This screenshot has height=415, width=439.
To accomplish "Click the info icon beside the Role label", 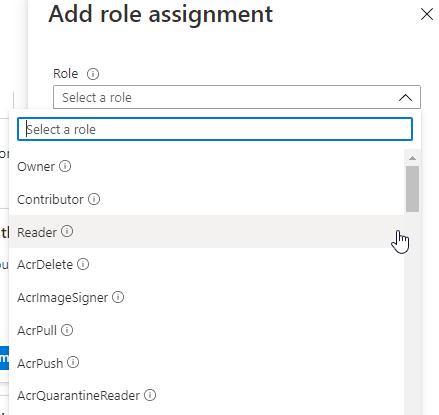I will tap(93, 74).
